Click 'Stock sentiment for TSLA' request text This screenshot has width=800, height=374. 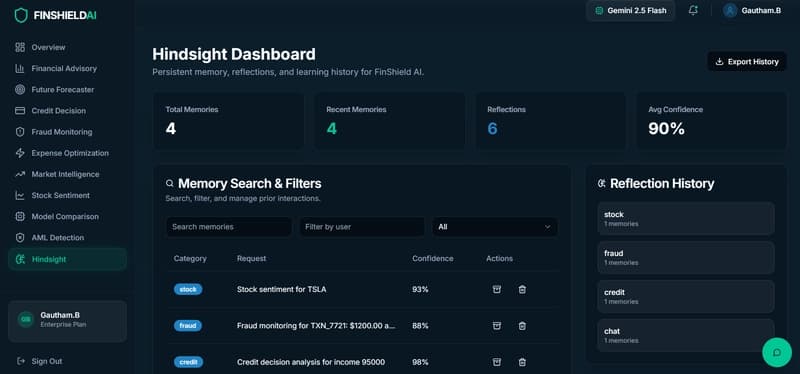282,289
